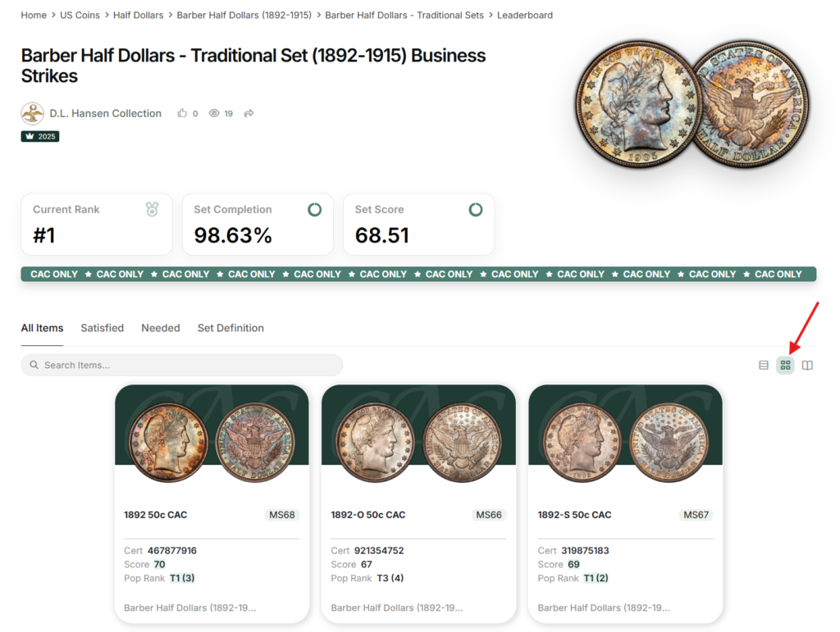Open the 1892-O 50c CAC coin card
The image size is (840, 632).
(418, 503)
